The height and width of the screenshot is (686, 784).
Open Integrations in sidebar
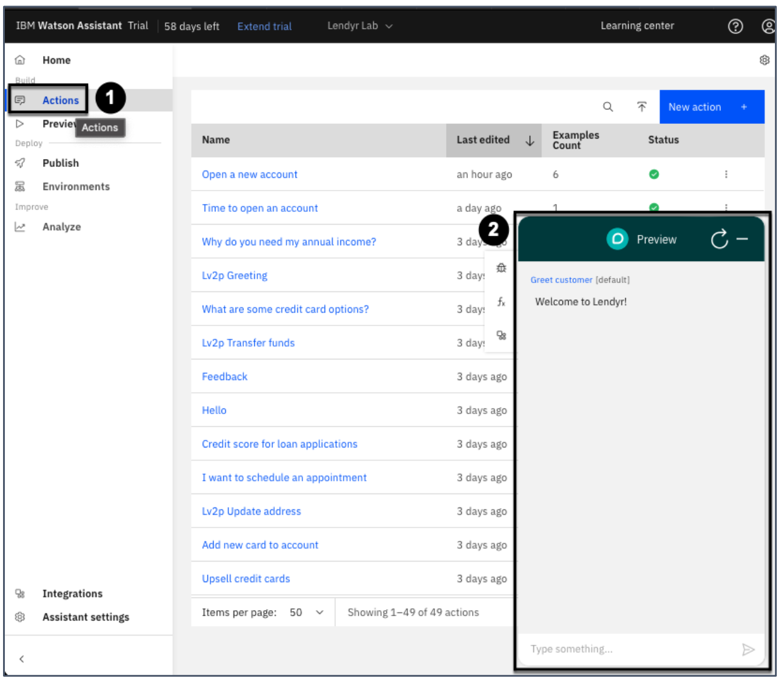pyautogui.click(x=72, y=593)
